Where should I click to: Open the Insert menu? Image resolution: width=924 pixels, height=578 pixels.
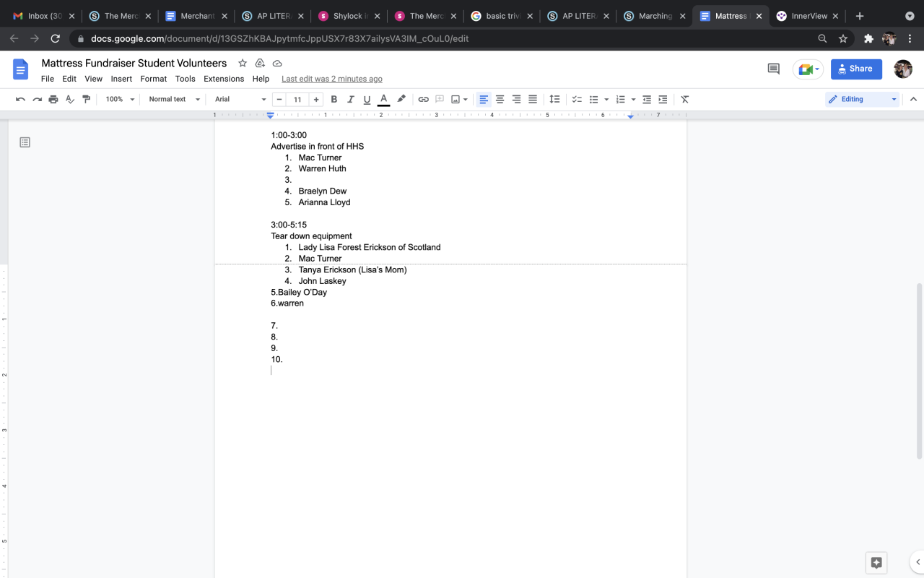pos(121,79)
